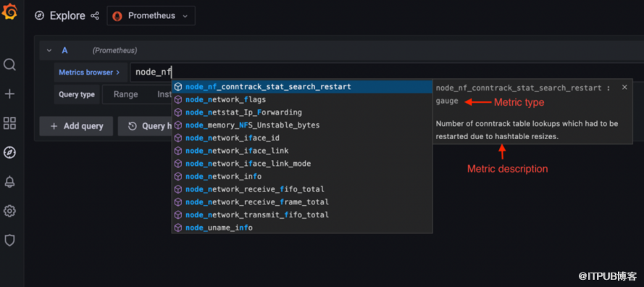Open the Server Admin shield icon
644x287 pixels.
click(x=9, y=240)
